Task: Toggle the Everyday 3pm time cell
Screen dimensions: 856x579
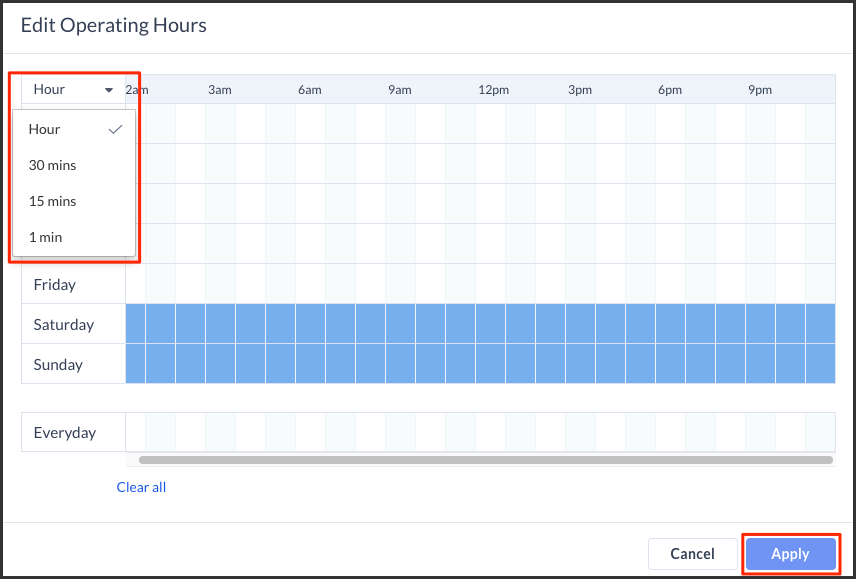Action: click(x=580, y=432)
